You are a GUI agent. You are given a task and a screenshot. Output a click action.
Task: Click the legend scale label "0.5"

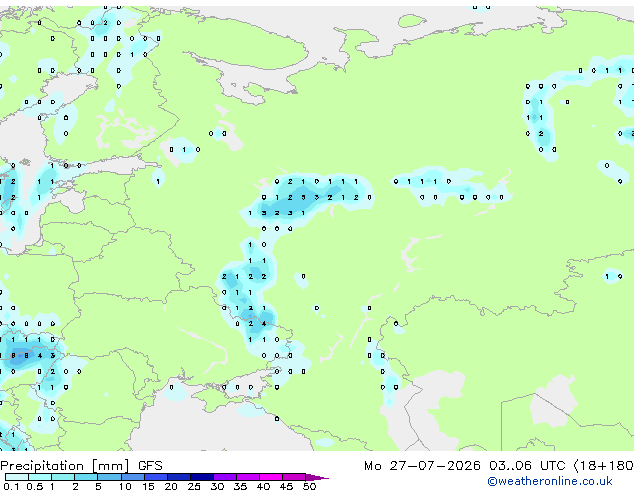click(x=35, y=486)
